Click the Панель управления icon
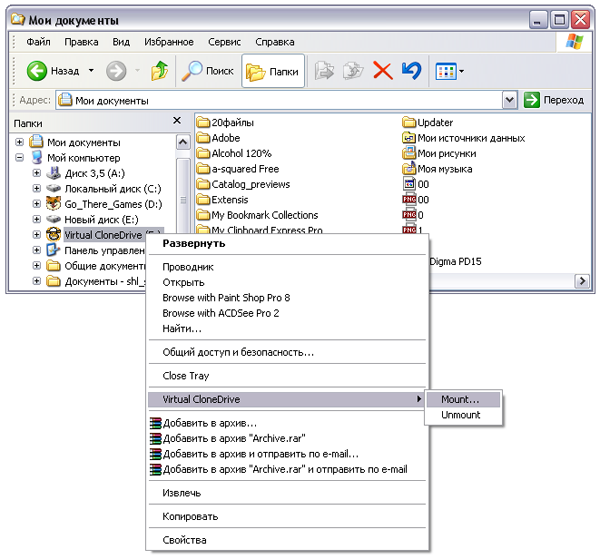The height and width of the screenshot is (559, 600). click(53, 250)
